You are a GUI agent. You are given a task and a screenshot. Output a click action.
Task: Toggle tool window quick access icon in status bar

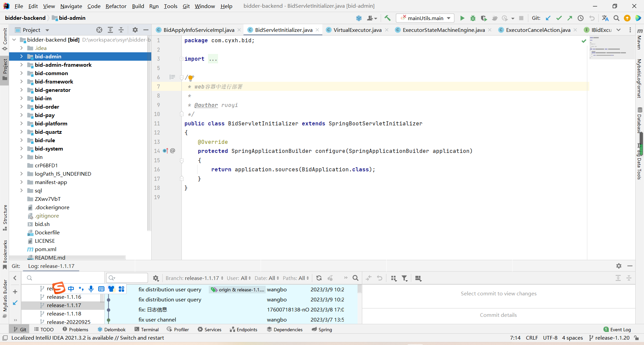[5, 338]
